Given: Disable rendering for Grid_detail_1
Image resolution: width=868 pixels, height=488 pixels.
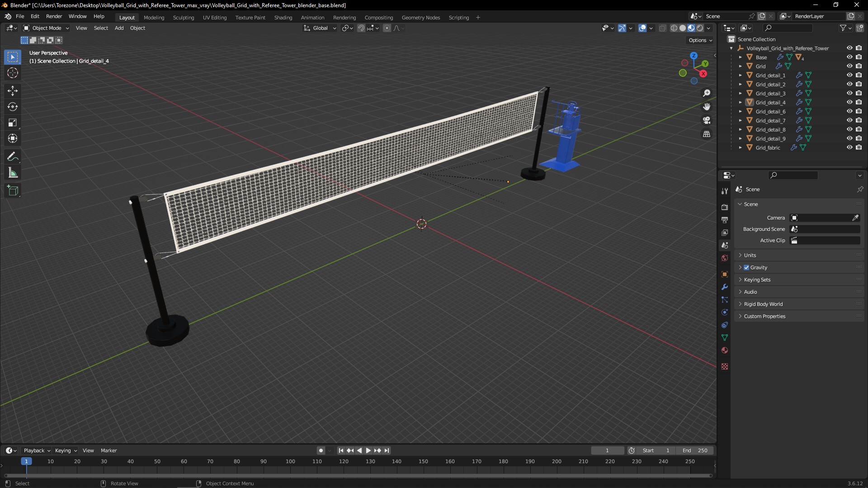Looking at the screenshot, I should (x=859, y=75).
